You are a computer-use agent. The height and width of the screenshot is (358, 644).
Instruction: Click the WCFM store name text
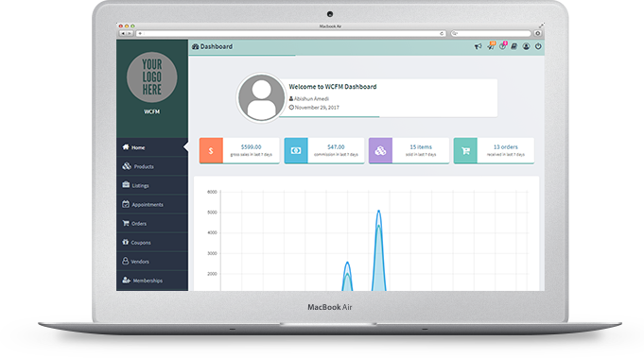[x=152, y=111]
